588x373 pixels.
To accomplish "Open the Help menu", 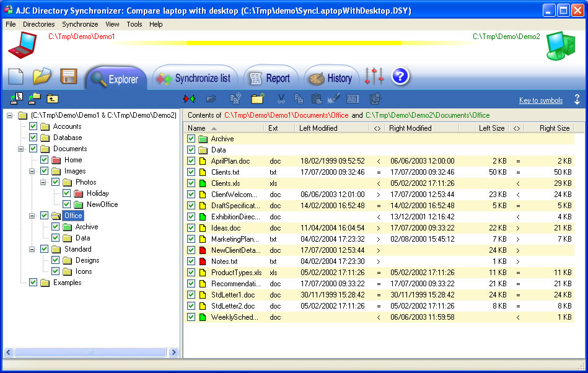I will tap(156, 24).
